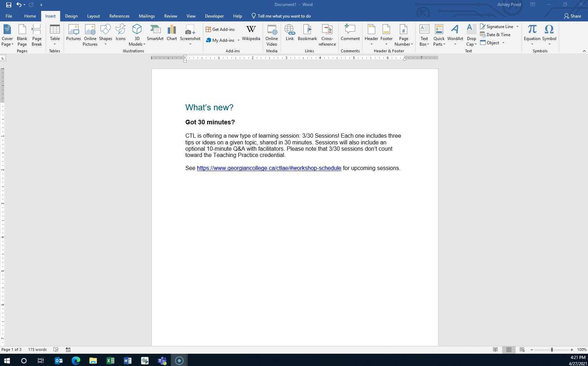Insert an Equation
Viewport: 588px width, 366px height.
tap(531, 34)
